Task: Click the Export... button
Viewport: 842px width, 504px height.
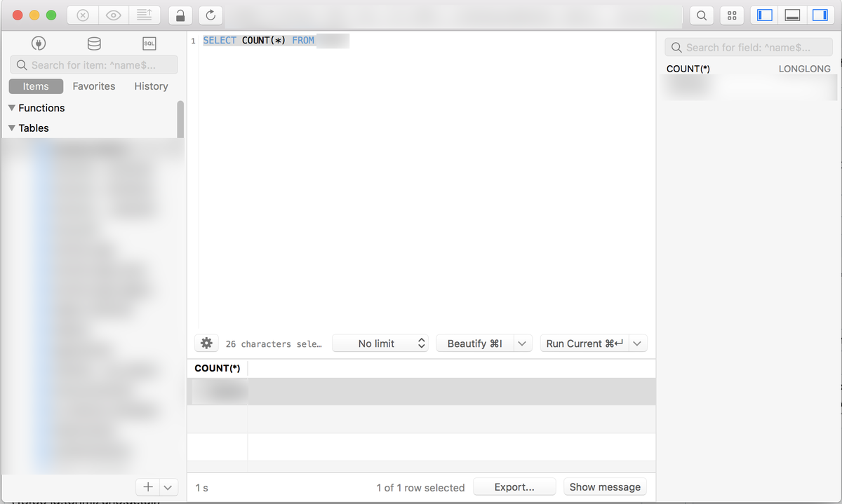Action: pos(514,486)
